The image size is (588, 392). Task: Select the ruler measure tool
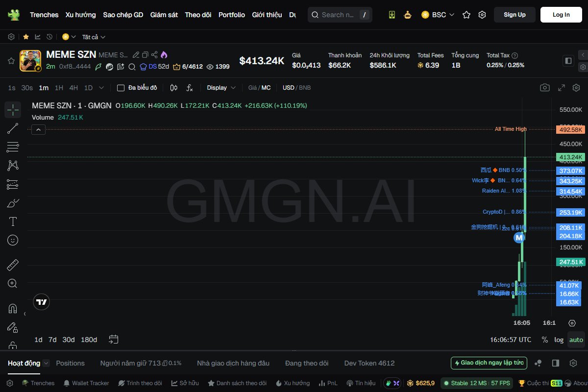click(13, 265)
